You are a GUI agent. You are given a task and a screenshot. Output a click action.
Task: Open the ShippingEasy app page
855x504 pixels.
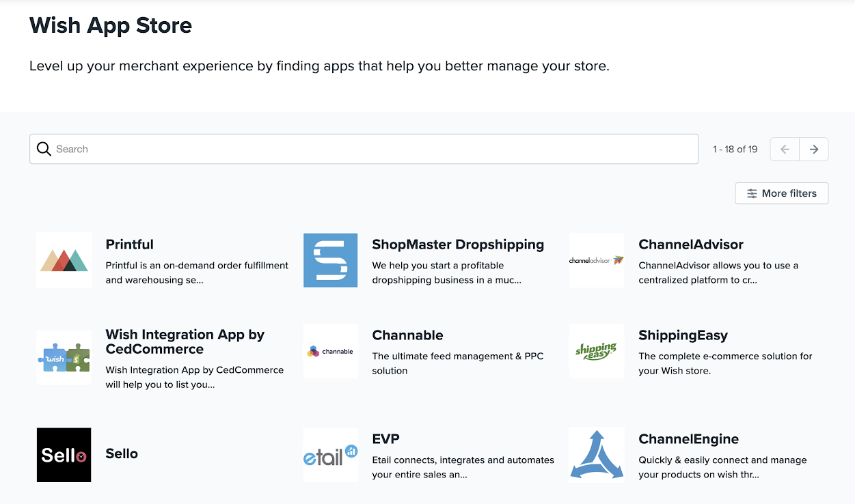(x=683, y=335)
